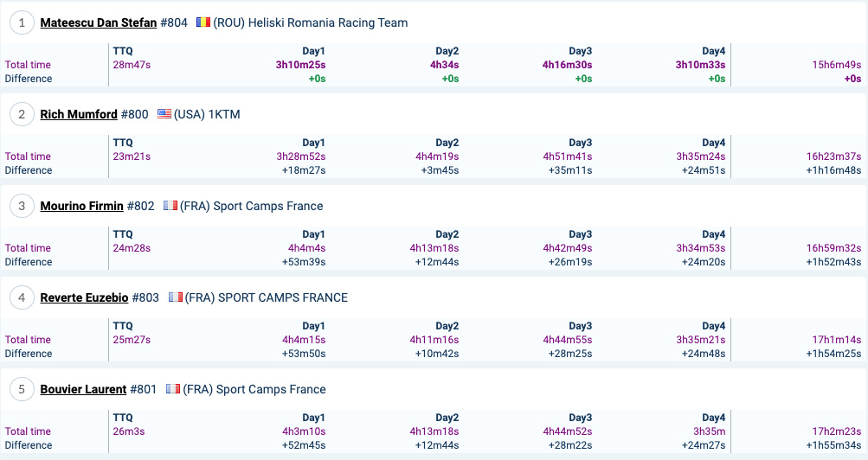868x460 pixels.
Task: Click the USA flag icon
Action: coord(164,114)
